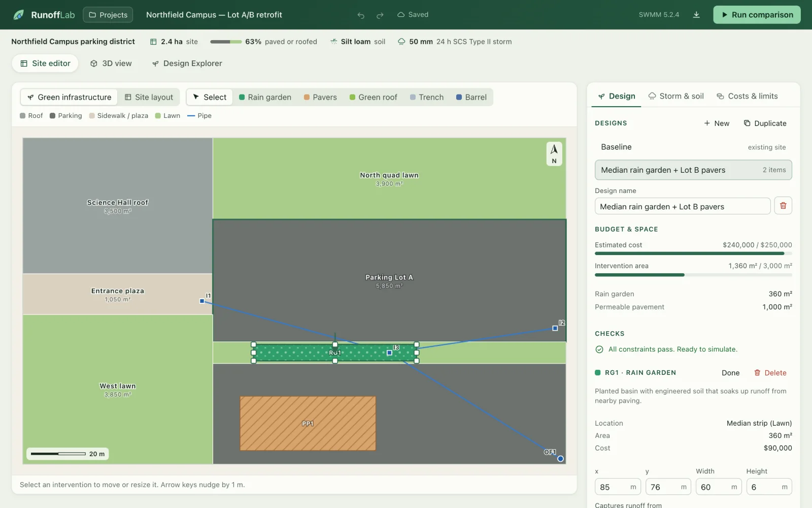Click the 63% paved or roofed indicator
The height and width of the screenshot is (508, 812).
click(x=263, y=42)
